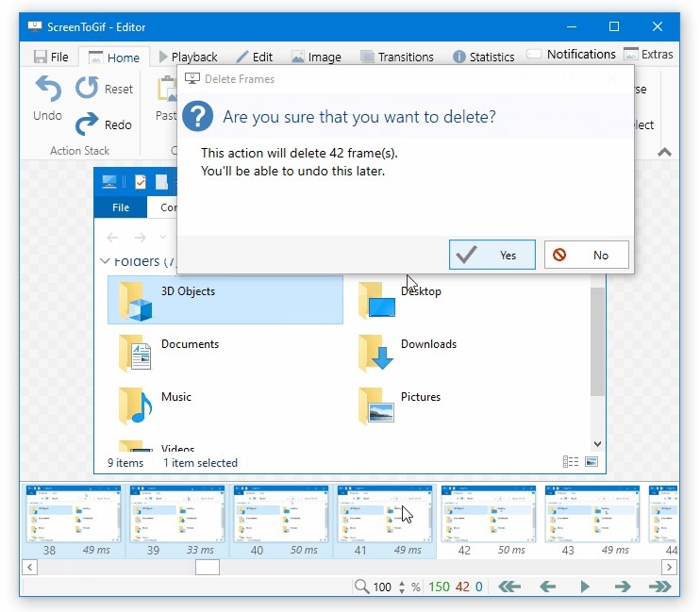Open the Transitions tab
Viewport: 700px width, 612px height.
click(x=397, y=58)
